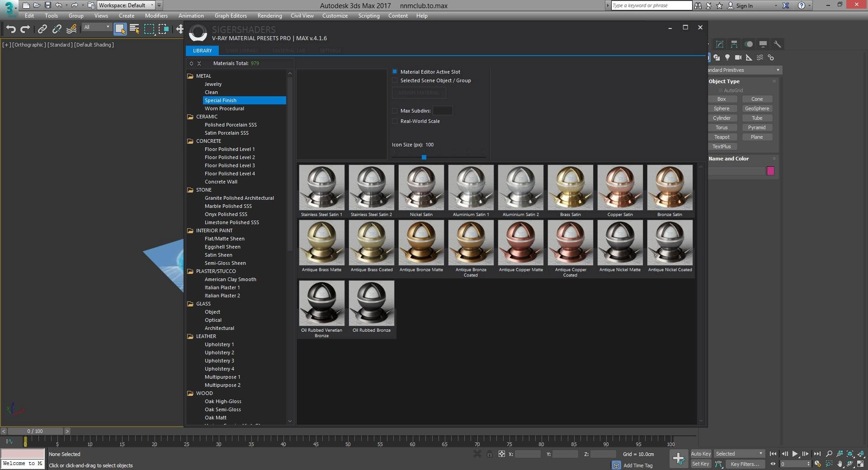The height and width of the screenshot is (470, 868).
Task: Click the Redo arrow in main toolbar
Action: [25, 29]
